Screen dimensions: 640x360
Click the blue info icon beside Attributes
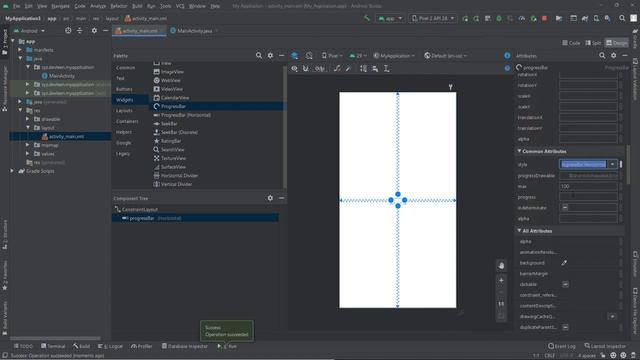pos(507,56)
